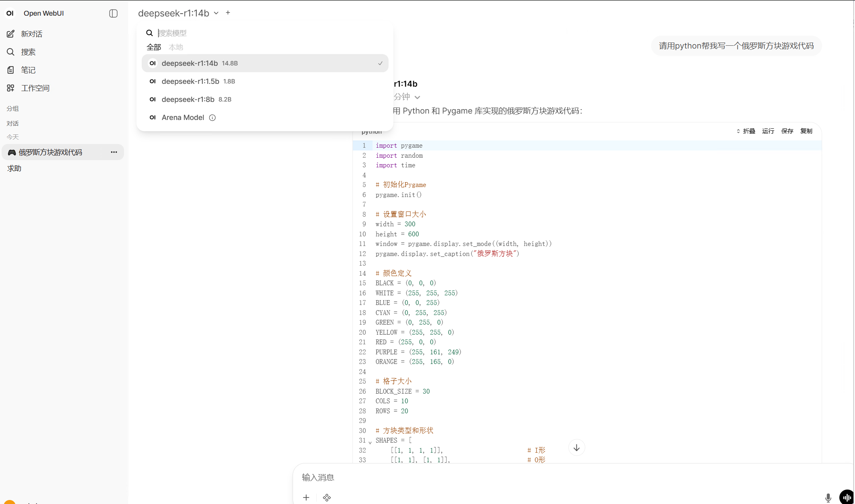Expand the message timestamp chevron
This screenshot has height=504, width=855.
point(418,97)
